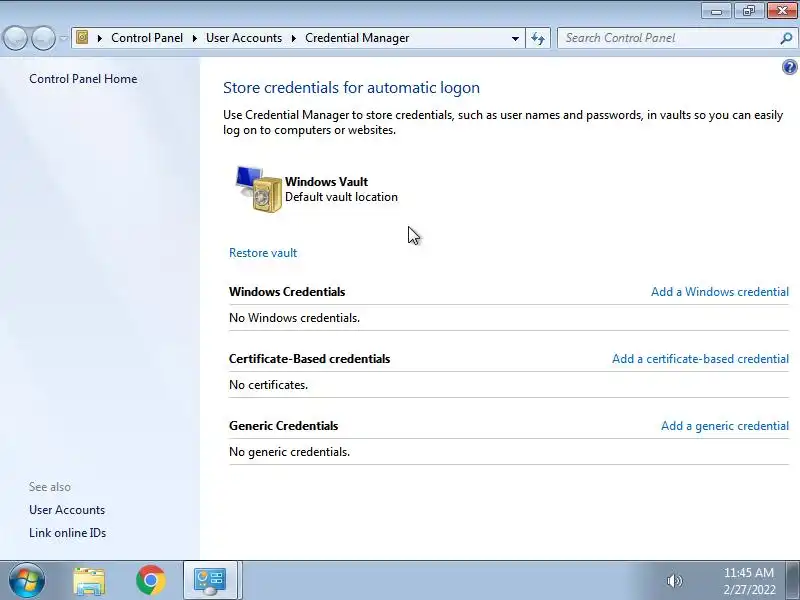Image resolution: width=800 pixels, height=600 pixels.
Task: Click the back navigation arrow button
Action: 15,38
